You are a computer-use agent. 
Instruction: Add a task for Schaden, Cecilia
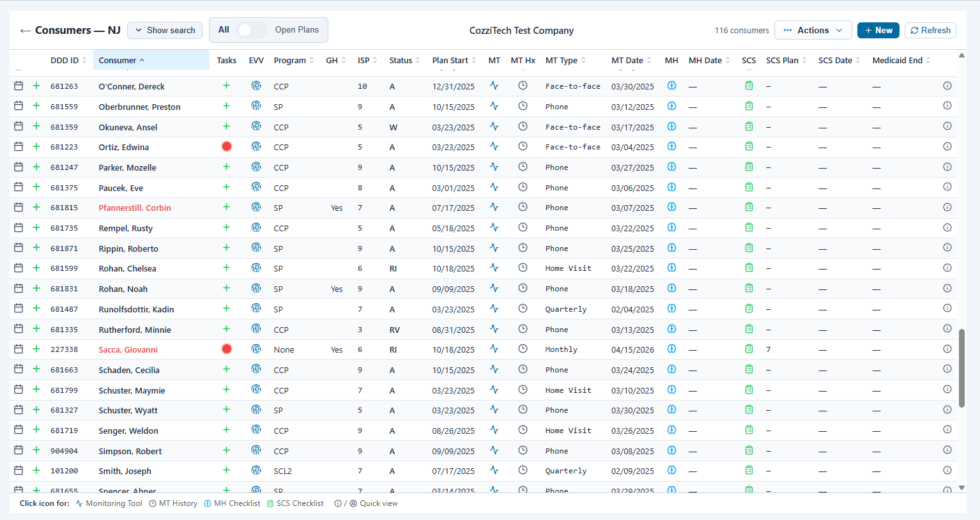[227, 369]
